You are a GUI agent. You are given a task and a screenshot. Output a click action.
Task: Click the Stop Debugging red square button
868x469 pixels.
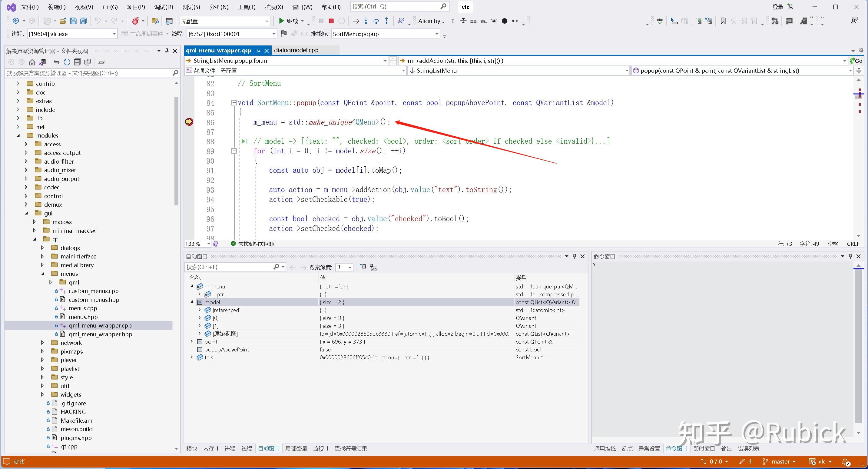tap(331, 21)
